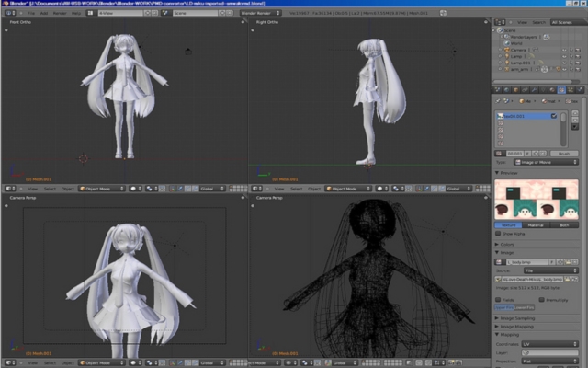Viewport: 588px width, 368px height.
Task: Click the Brush button in texture datablock row
Action: coord(564,154)
